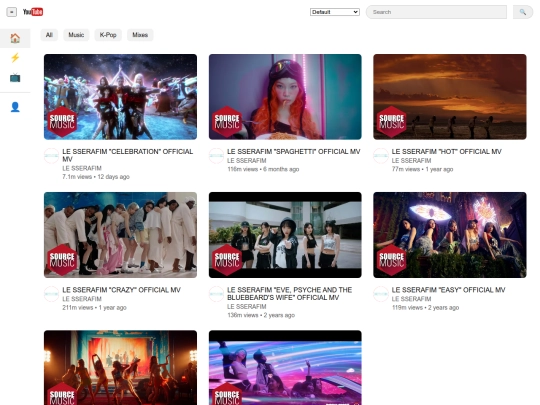Open the neon car thumbnail in bottom row
Image resolution: width=540 pixels, height=405 pixels.
(285, 367)
